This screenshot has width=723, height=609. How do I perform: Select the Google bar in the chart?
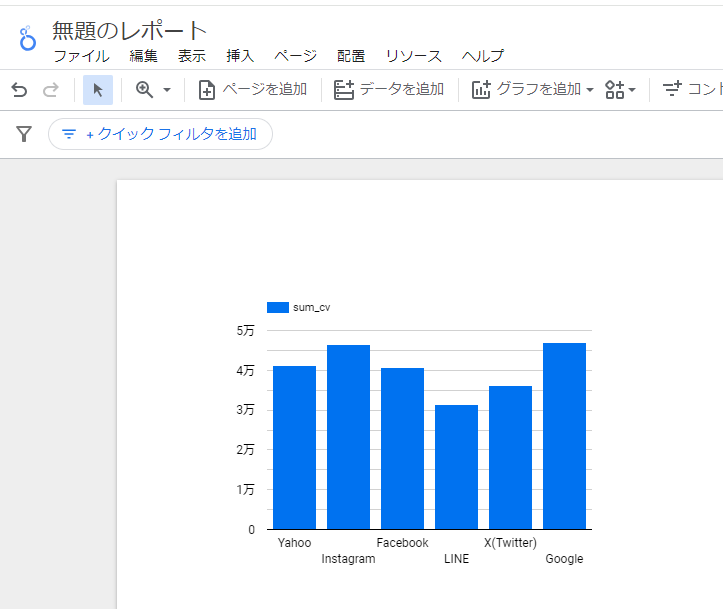pos(564,436)
